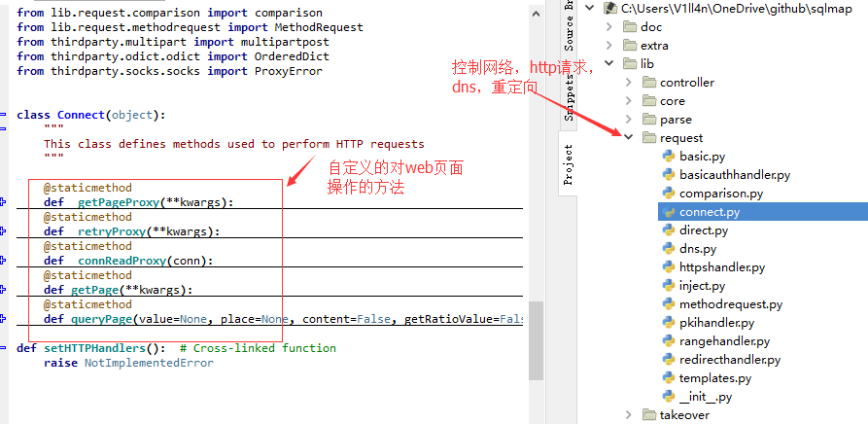Select pkihandler.py Python icon

tap(670, 323)
